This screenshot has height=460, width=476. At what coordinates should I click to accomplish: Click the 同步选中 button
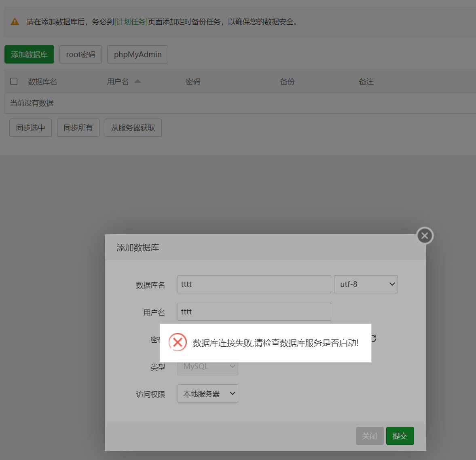click(x=30, y=127)
